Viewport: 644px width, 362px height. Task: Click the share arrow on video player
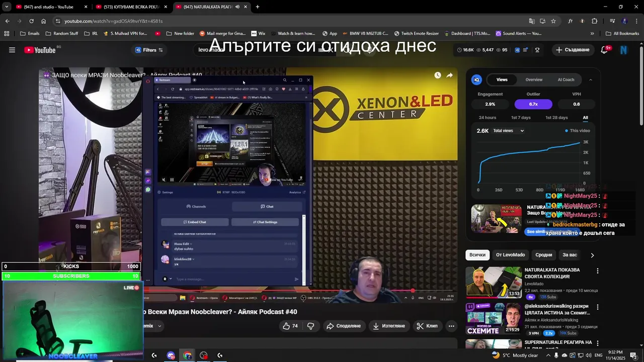pos(449,75)
